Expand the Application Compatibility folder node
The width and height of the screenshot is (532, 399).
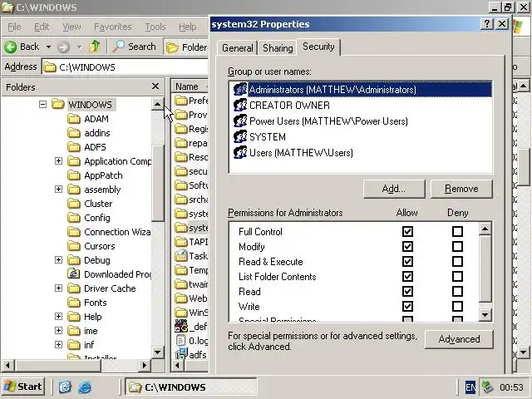pos(58,160)
